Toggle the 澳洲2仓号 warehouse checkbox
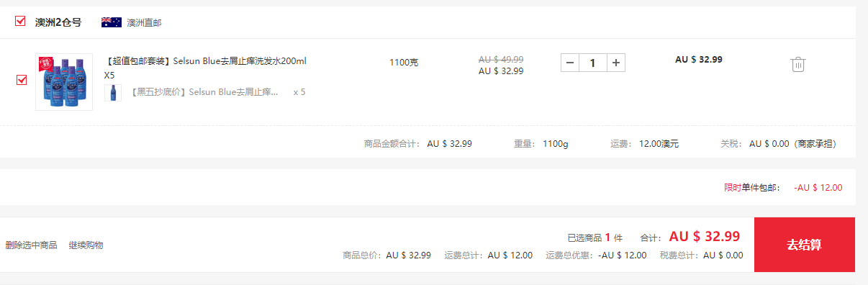 tap(20, 22)
